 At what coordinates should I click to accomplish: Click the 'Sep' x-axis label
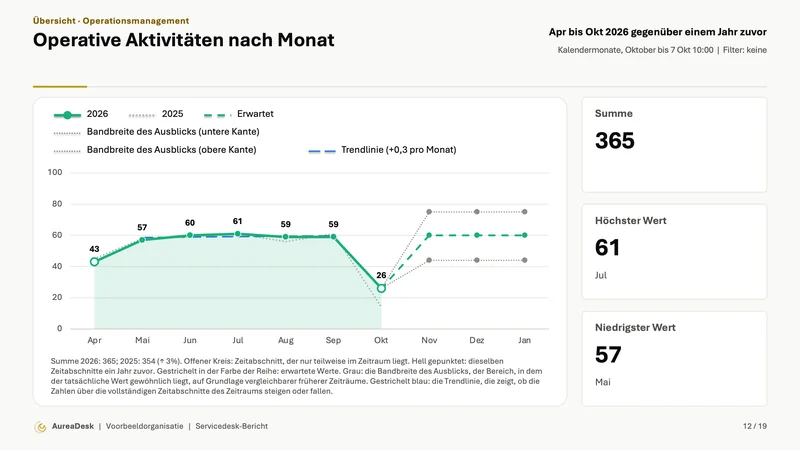click(x=333, y=340)
